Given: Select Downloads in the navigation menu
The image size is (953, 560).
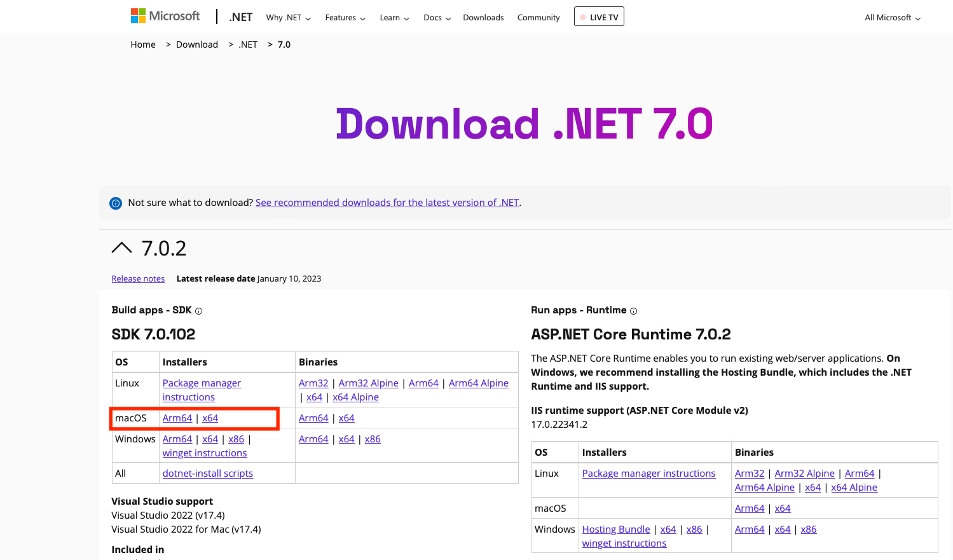Looking at the screenshot, I should [483, 18].
